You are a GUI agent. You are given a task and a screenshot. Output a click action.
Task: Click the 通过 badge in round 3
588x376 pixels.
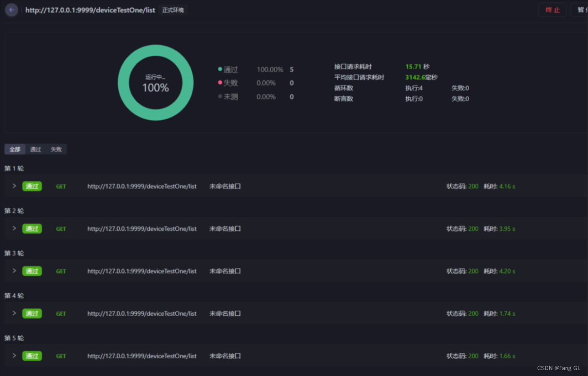(x=32, y=271)
